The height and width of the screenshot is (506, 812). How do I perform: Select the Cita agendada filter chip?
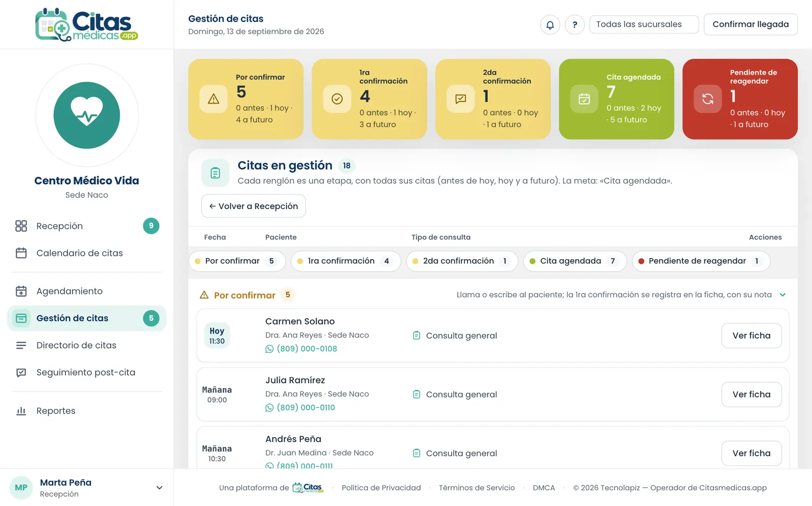pyautogui.click(x=575, y=261)
